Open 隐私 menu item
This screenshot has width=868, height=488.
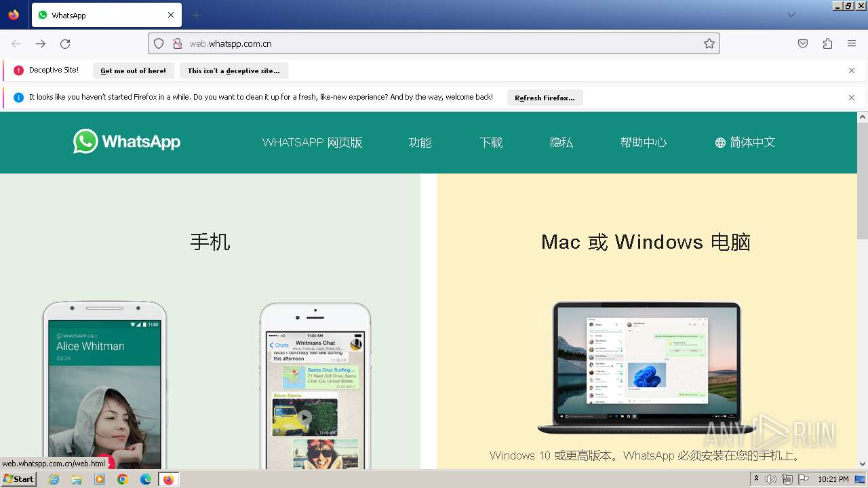click(x=561, y=142)
